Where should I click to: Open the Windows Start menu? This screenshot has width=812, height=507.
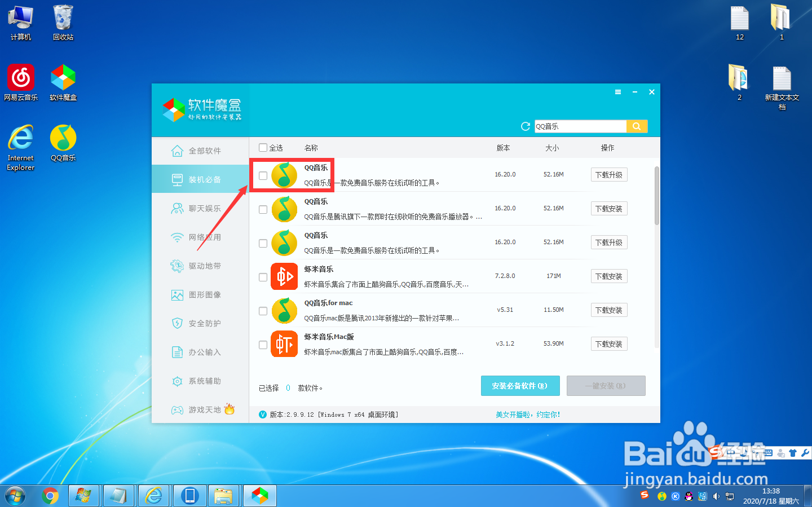click(15, 496)
